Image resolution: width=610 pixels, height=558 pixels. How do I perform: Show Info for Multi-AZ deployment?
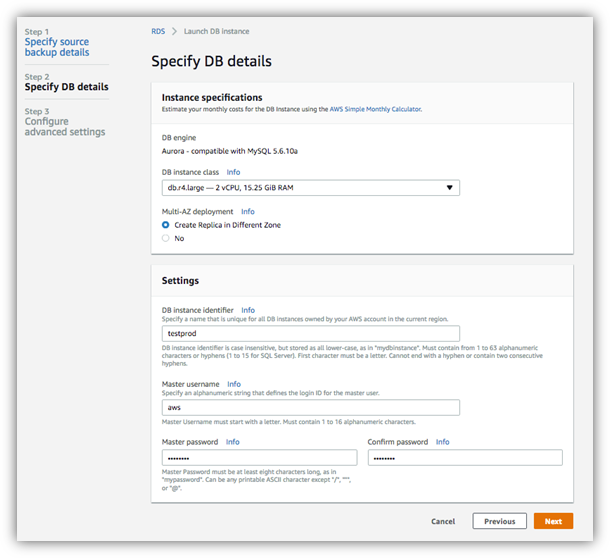(248, 211)
